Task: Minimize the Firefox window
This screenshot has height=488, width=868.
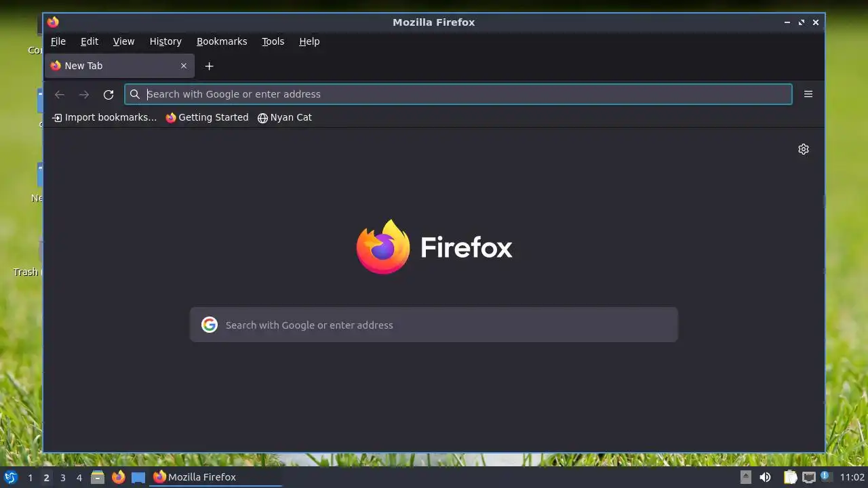Action: [787, 22]
